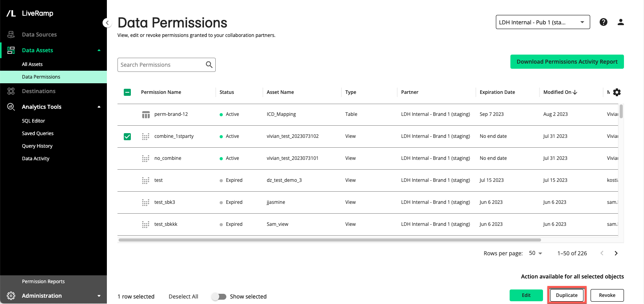Click asset name dz_test_demo_3
The height and width of the screenshot is (304, 644).
pyautogui.click(x=284, y=180)
